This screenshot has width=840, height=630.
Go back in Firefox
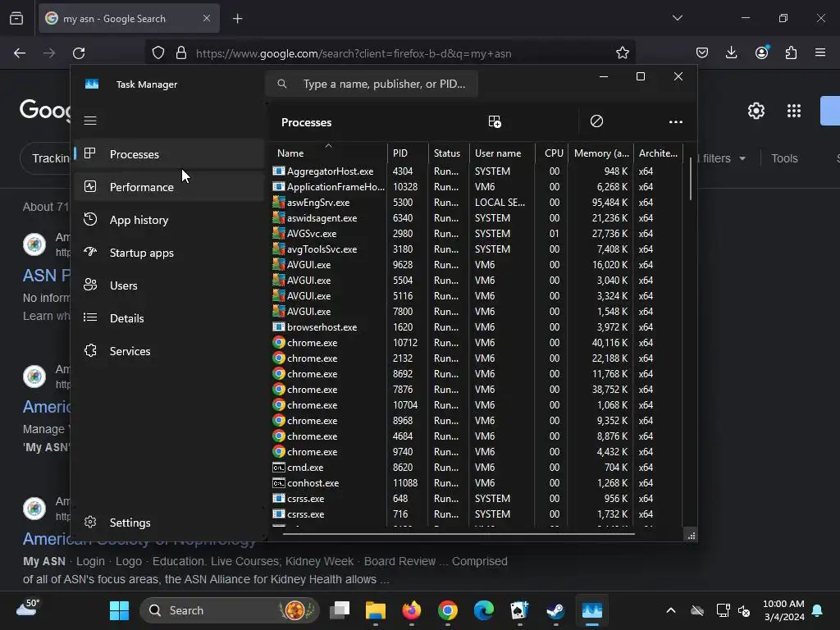tap(20, 53)
